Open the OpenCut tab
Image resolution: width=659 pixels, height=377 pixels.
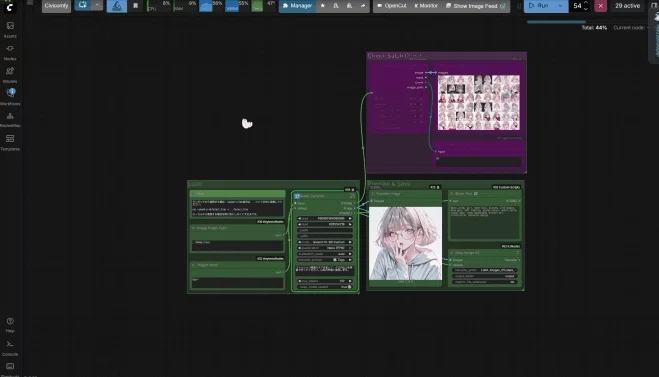point(392,6)
